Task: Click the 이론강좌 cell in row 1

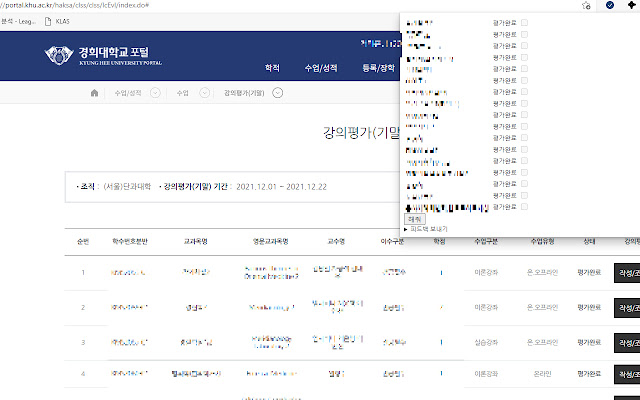Action: tap(486, 272)
